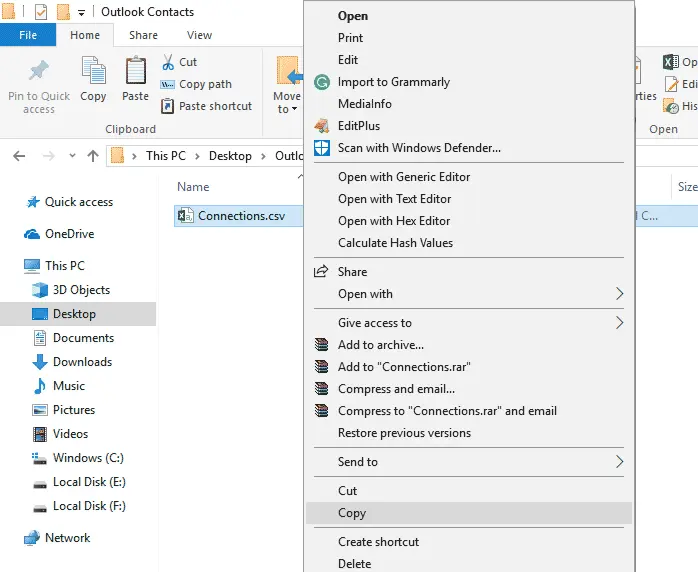
Task: Navigate up one folder level arrow
Action: [93, 156]
